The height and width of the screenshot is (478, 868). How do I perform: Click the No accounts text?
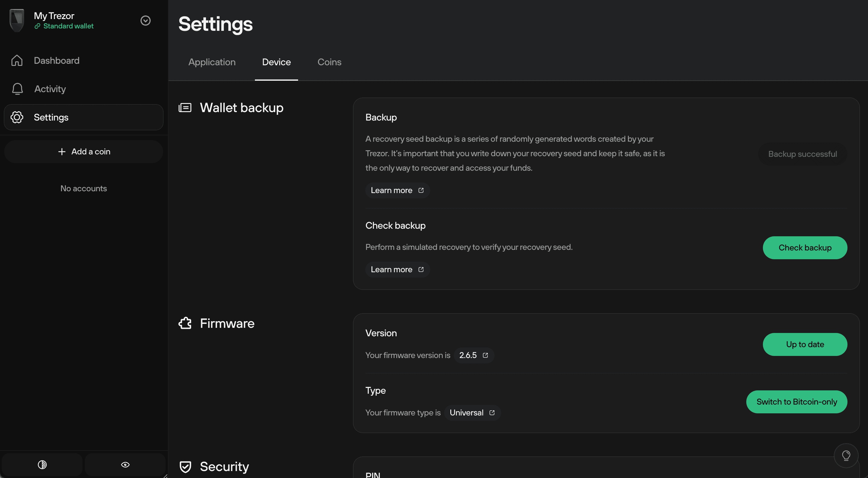click(x=84, y=189)
